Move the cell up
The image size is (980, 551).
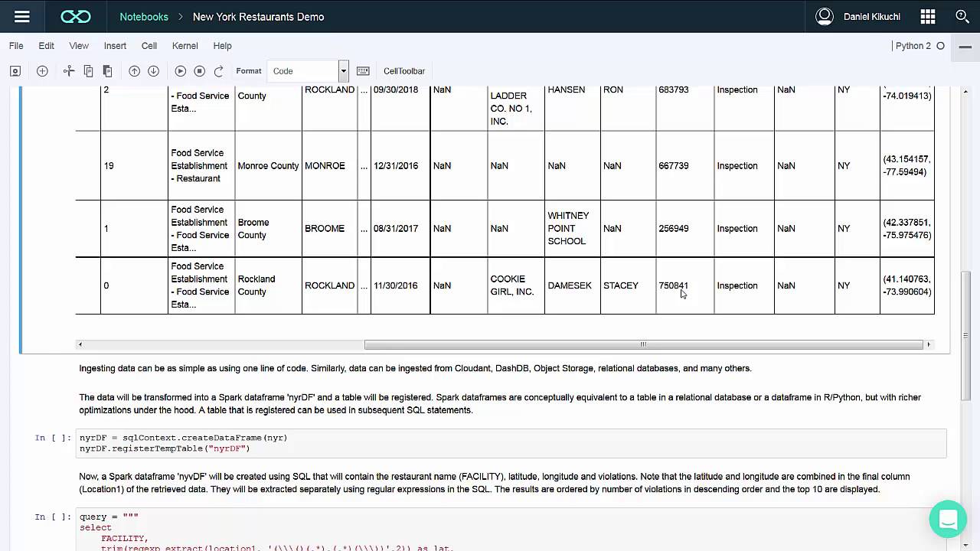pos(134,71)
